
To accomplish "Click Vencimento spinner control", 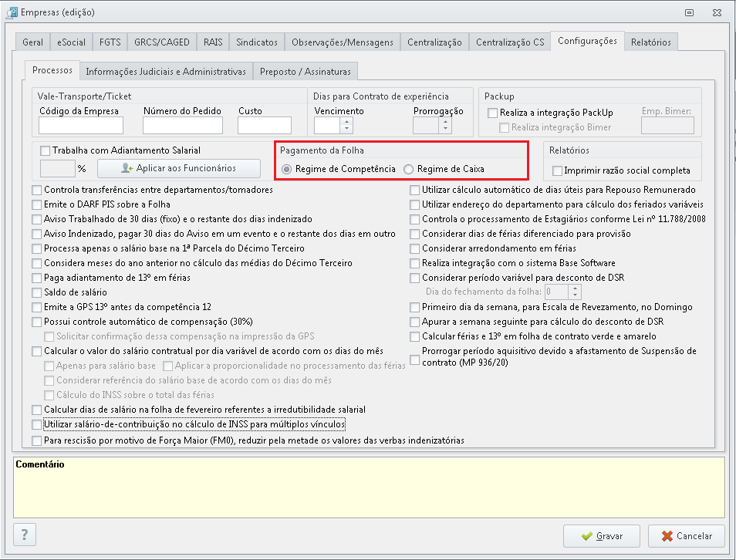I will point(346,125).
